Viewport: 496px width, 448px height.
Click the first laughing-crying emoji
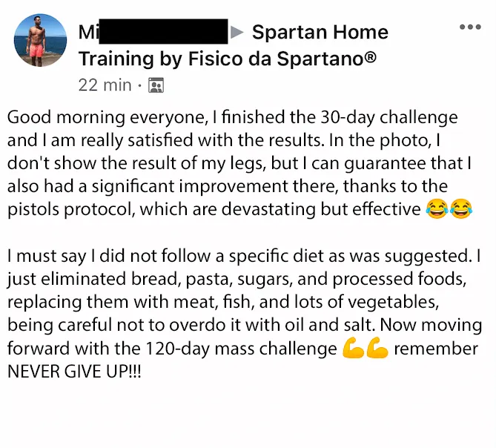(437, 209)
